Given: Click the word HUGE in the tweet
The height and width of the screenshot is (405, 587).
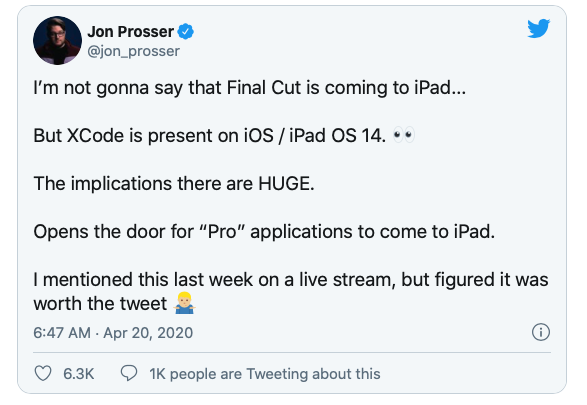Looking at the screenshot, I should point(286,183).
